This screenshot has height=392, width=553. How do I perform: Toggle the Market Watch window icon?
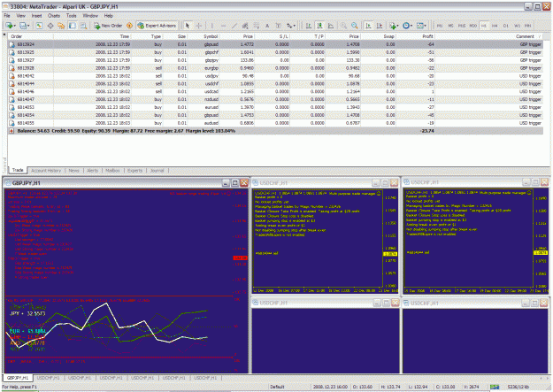pos(39,26)
